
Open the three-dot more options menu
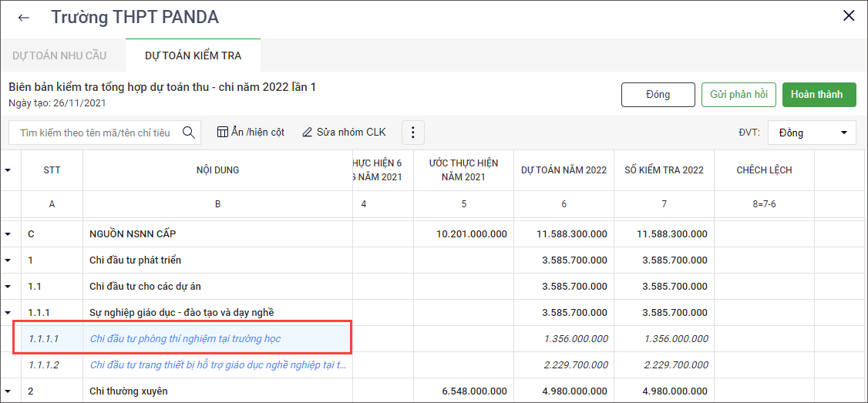point(412,133)
